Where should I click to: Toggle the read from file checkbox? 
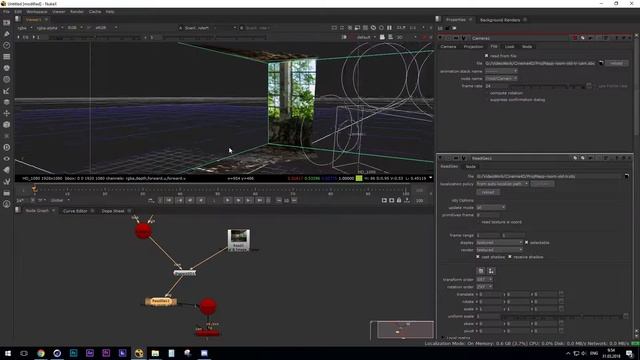[x=487, y=56]
